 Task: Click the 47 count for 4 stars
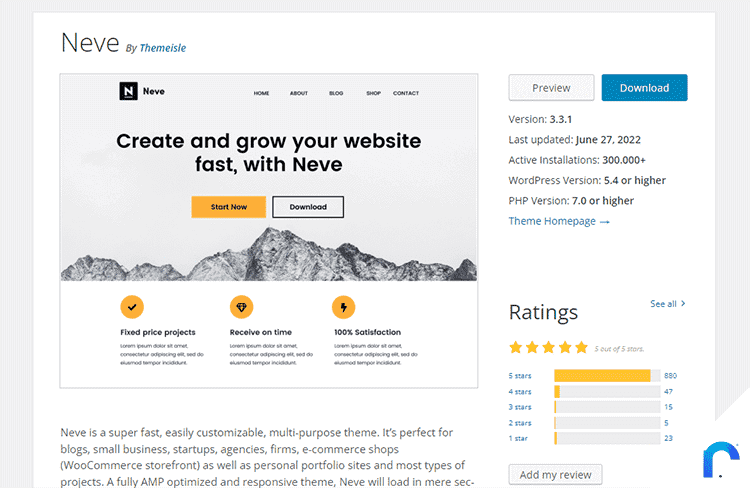[x=668, y=391]
